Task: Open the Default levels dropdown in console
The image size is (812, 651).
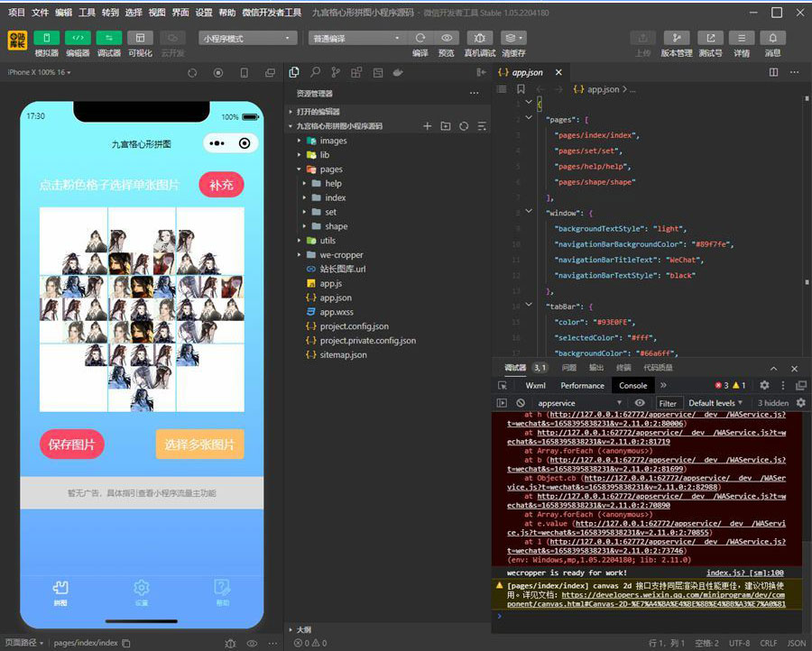Action: click(715, 403)
